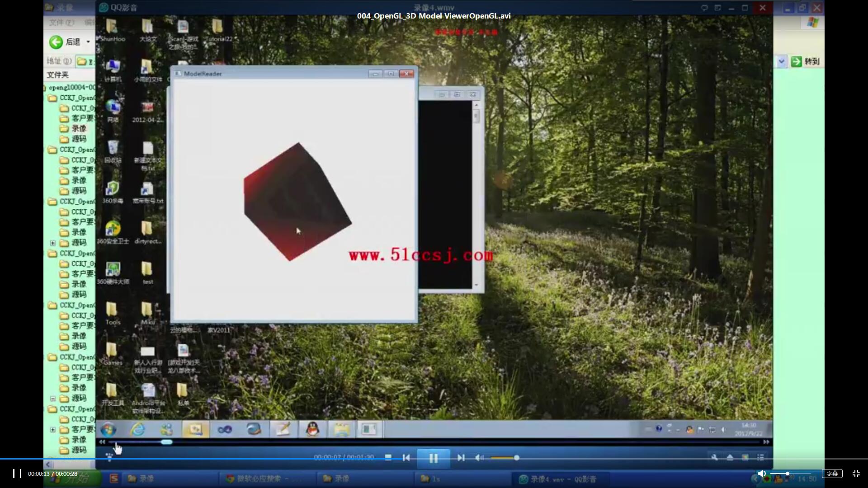Open the 360杀毒 desktop icon
Screen dimensions: 868x488
click(x=113, y=192)
